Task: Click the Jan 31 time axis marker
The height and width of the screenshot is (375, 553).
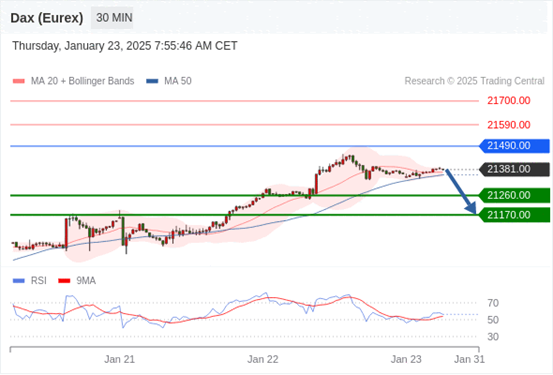Action: click(469, 359)
